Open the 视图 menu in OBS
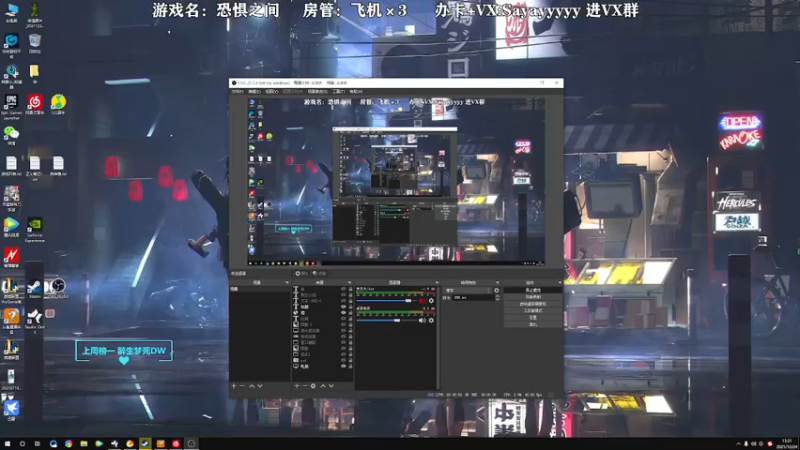Image resolution: width=800 pixels, height=450 pixels. coord(272,92)
